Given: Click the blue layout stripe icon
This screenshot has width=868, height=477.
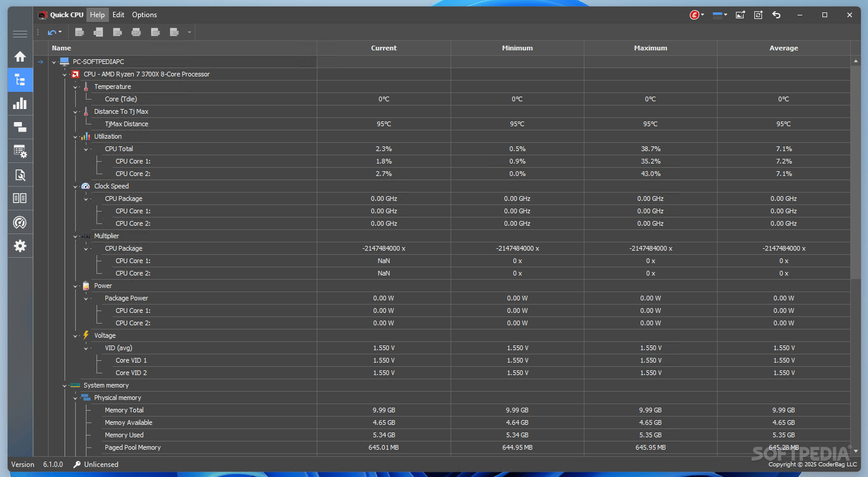Looking at the screenshot, I should click(717, 15).
